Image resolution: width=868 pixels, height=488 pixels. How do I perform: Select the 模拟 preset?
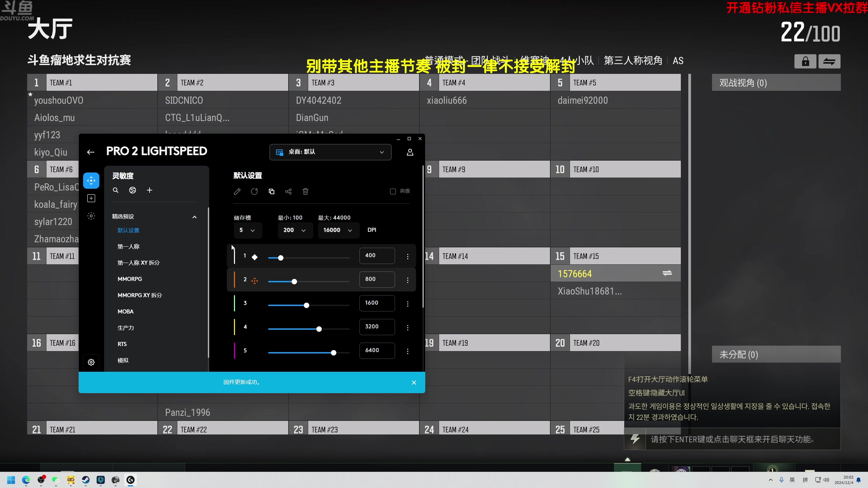(123, 360)
